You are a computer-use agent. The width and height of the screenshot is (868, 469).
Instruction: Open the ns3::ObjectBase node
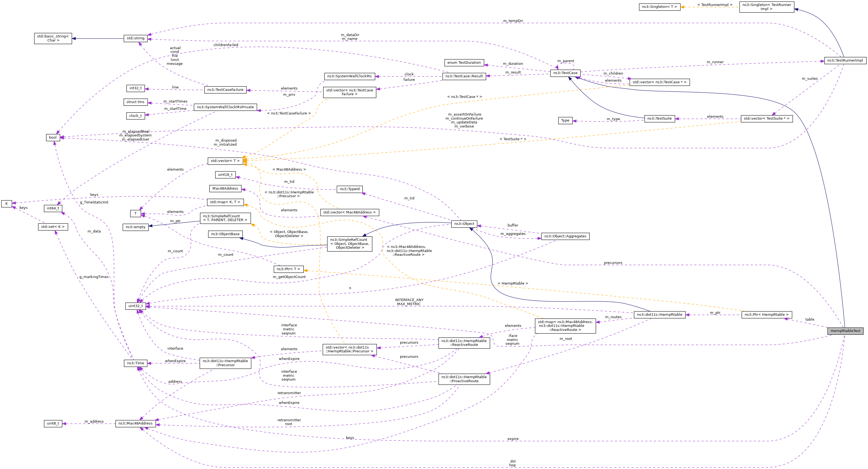(x=225, y=234)
